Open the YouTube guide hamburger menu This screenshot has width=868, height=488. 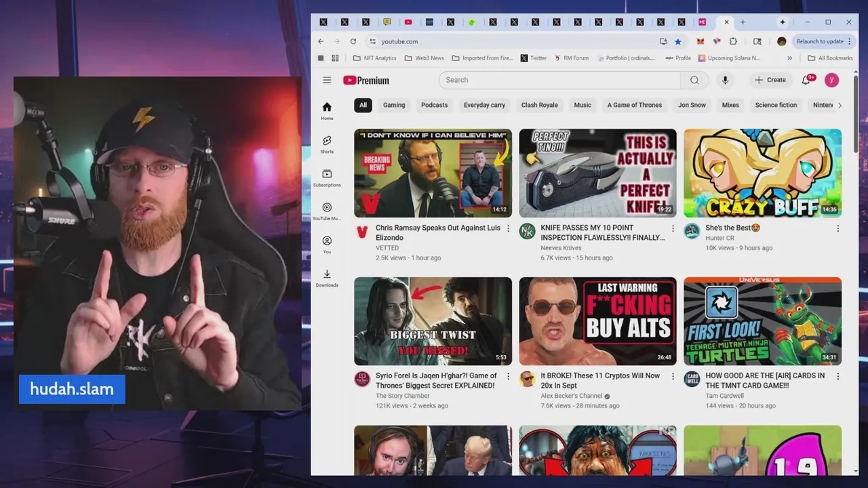327,80
